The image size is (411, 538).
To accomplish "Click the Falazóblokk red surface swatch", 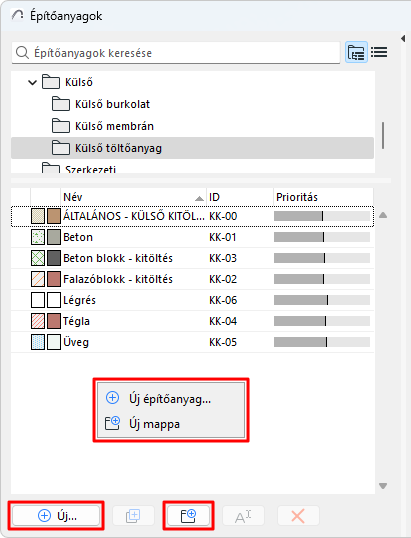I will coord(54,279).
